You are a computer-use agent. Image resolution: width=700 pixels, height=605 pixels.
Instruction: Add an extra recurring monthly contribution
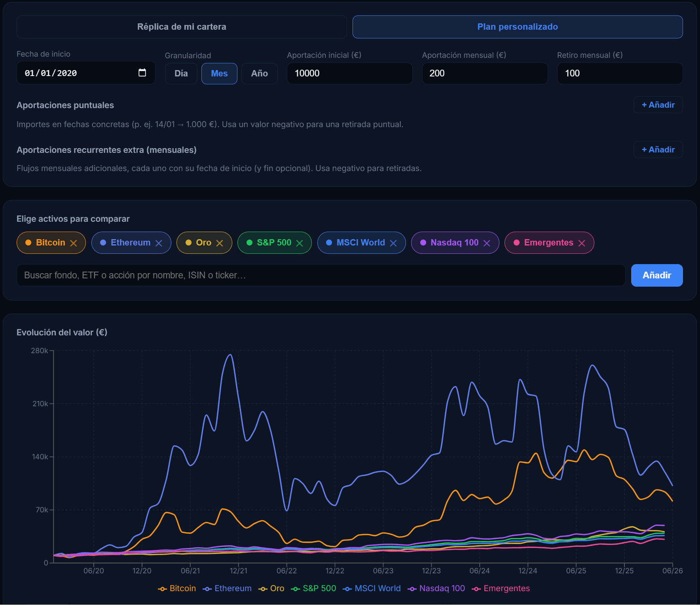pos(658,150)
